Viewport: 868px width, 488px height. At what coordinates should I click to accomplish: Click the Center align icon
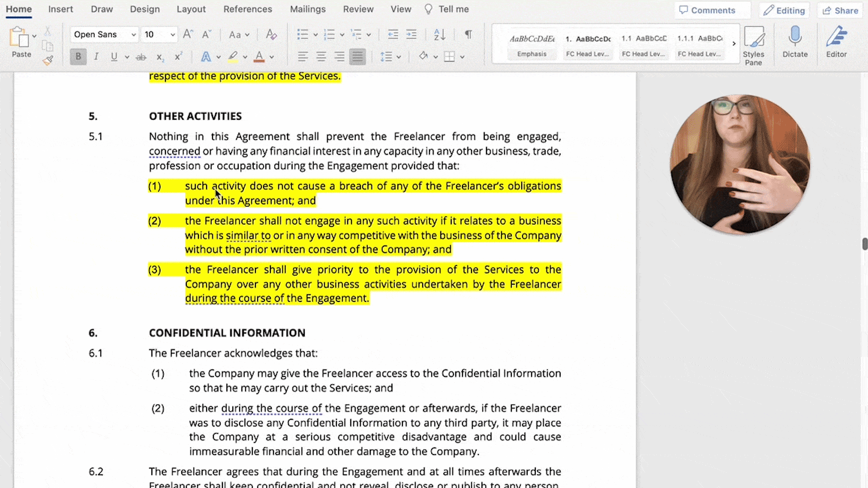click(321, 57)
